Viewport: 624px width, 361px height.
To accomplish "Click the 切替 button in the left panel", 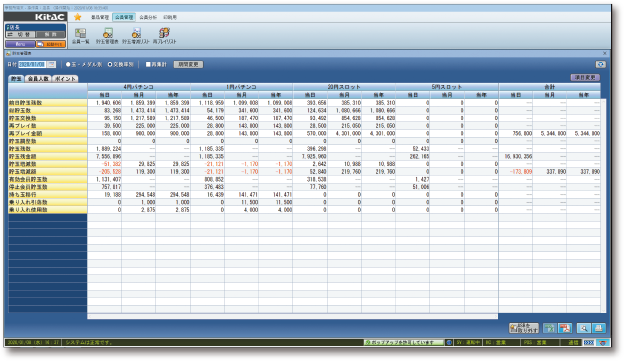I will click(20, 35).
